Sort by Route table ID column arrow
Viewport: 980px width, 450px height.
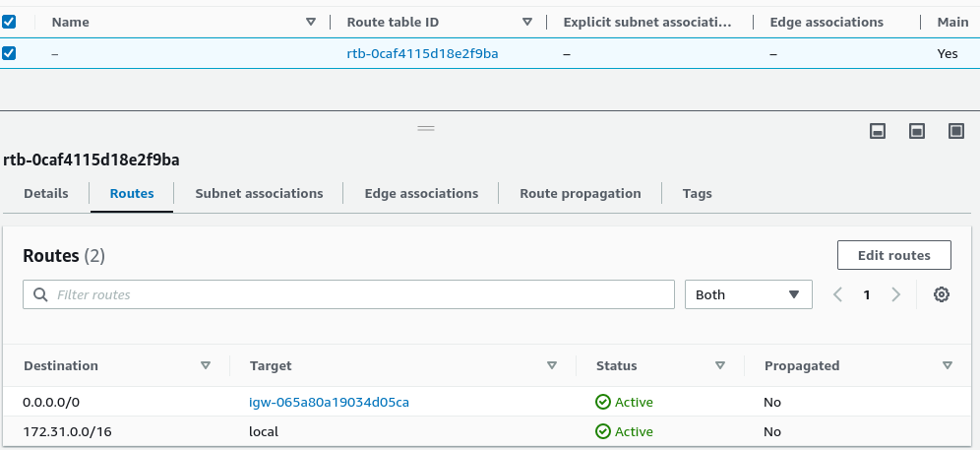[x=527, y=22]
